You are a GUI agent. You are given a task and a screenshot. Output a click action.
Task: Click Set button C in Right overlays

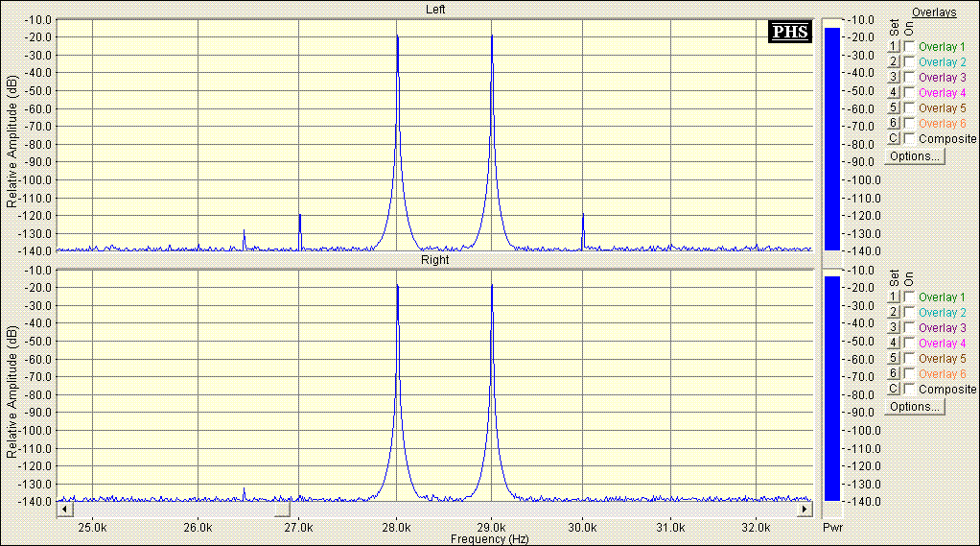pyautogui.click(x=893, y=389)
